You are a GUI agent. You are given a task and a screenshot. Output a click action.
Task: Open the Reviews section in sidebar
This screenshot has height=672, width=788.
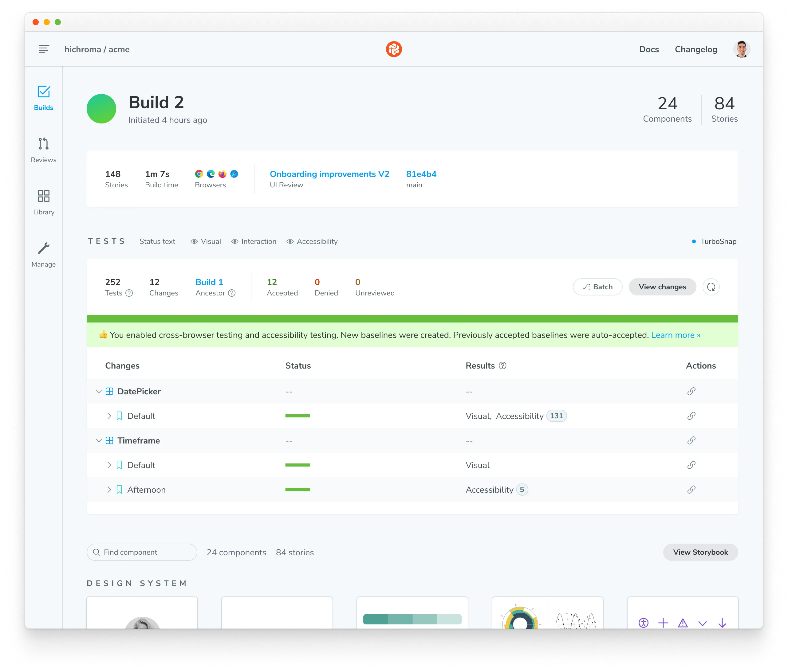point(44,144)
